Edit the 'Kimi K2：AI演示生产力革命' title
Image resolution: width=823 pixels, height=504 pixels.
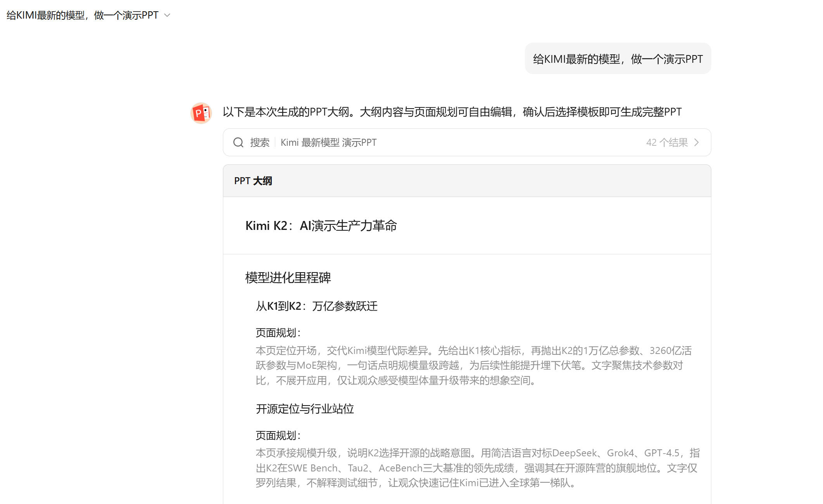[321, 226]
